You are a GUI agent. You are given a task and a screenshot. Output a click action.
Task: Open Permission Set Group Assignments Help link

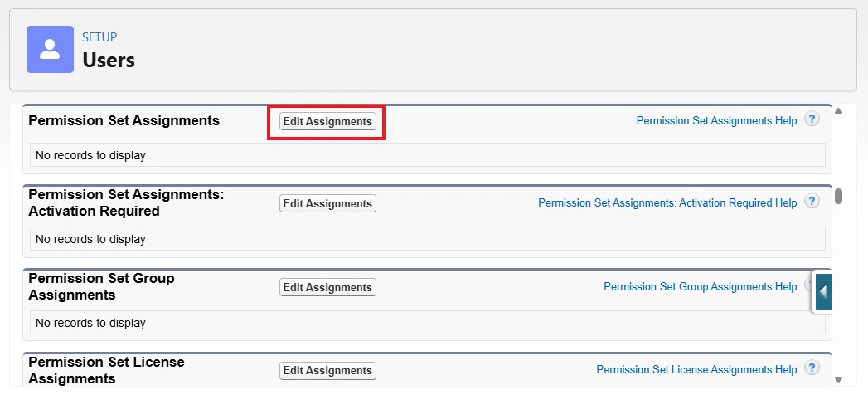click(x=701, y=286)
